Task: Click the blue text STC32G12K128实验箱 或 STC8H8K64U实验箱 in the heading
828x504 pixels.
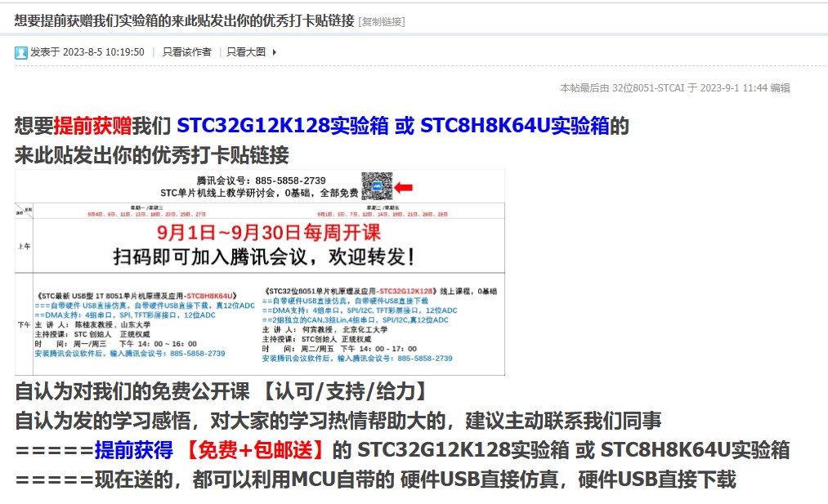Action: (x=393, y=126)
